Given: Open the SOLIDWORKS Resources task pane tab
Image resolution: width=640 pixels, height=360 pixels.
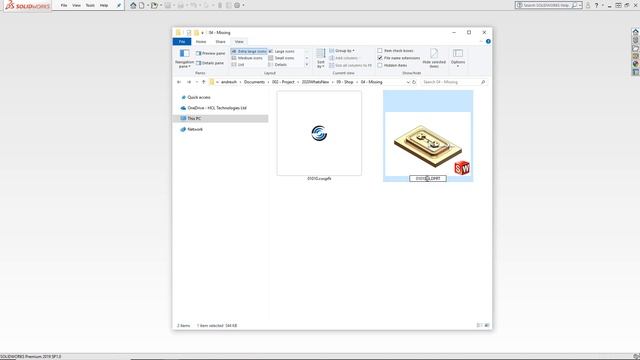Looking at the screenshot, I should pos(636,31).
